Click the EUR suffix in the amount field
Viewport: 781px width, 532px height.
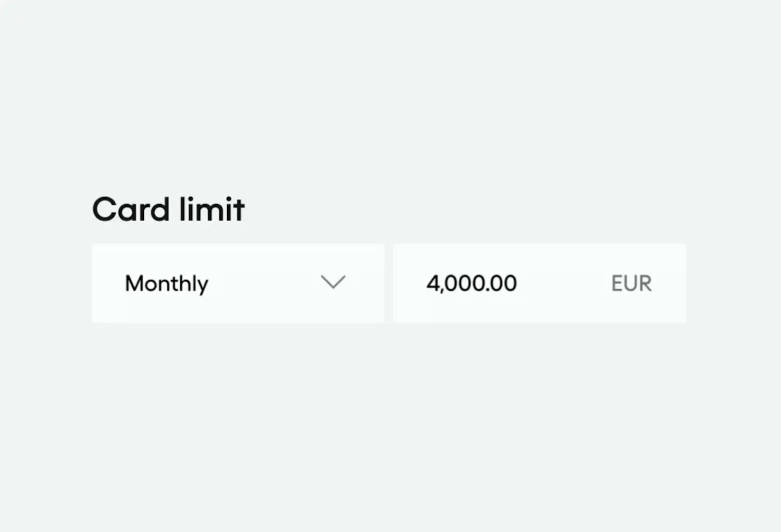(x=631, y=284)
